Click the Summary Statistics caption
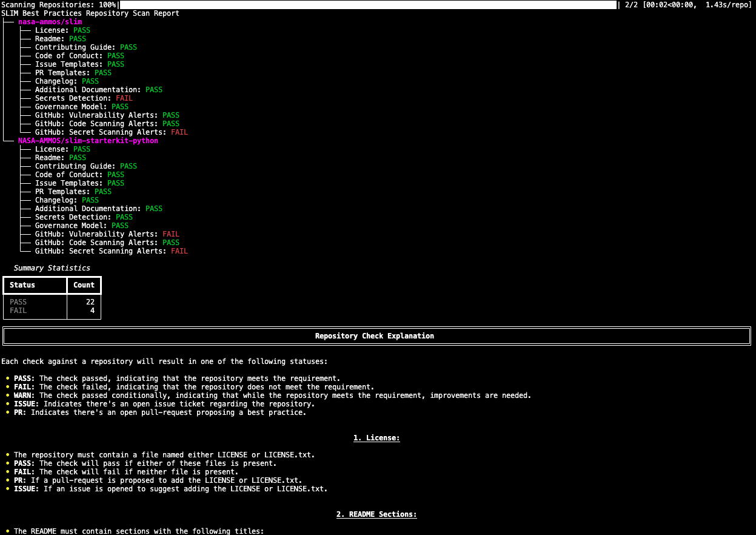The width and height of the screenshot is (756, 535). tap(52, 268)
